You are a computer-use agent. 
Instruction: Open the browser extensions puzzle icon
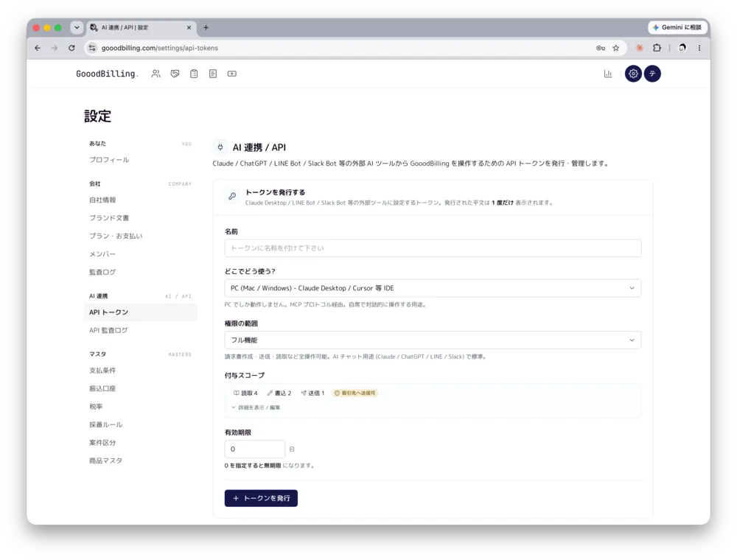click(657, 48)
